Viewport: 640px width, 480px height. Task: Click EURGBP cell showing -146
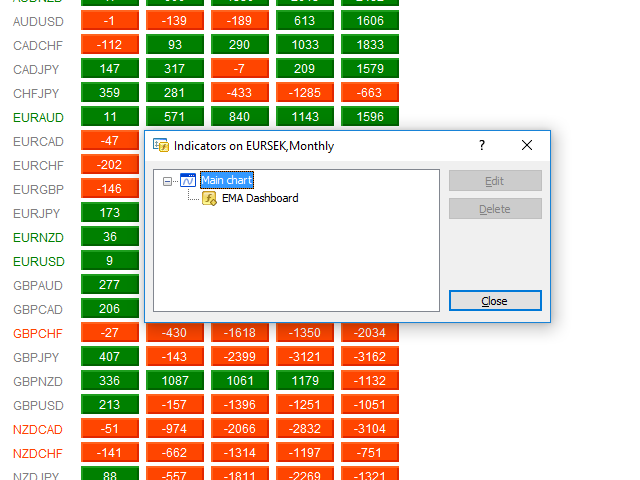pos(110,189)
